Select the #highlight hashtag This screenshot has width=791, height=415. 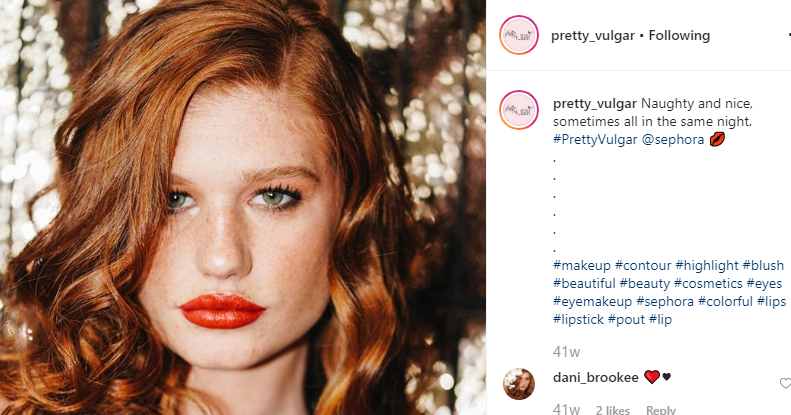pos(707,265)
